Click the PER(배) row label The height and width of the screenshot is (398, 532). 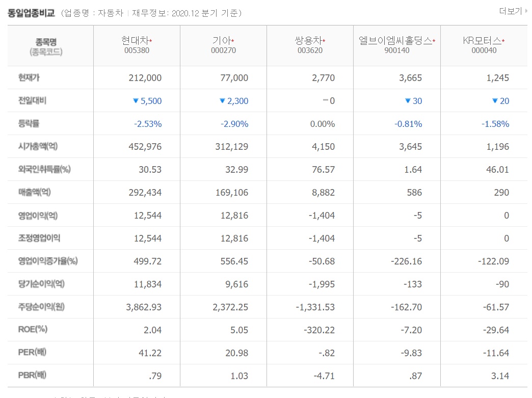point(32,353)
